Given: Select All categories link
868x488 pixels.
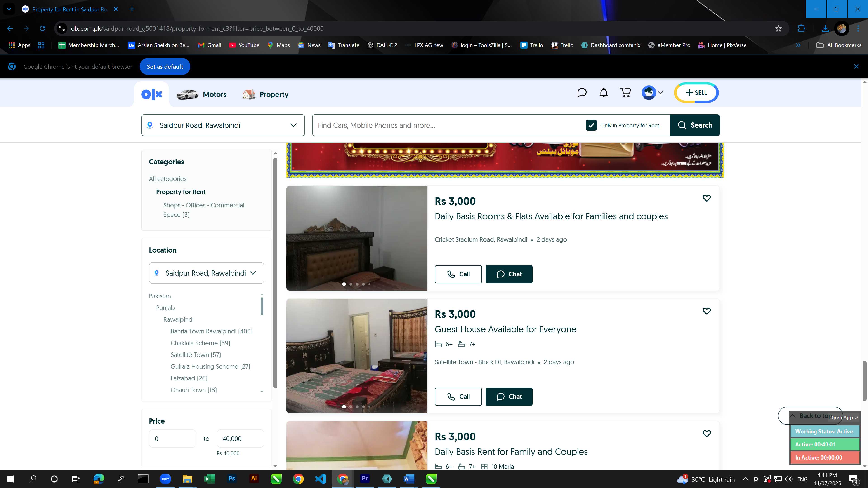Looking at the screenshot, I should click(167, 179).
